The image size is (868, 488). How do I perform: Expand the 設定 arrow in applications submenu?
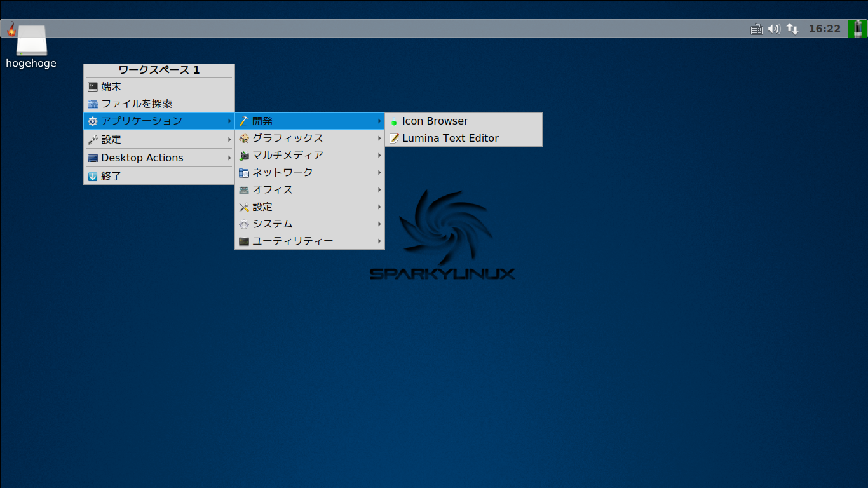click(x=379, y=207)
